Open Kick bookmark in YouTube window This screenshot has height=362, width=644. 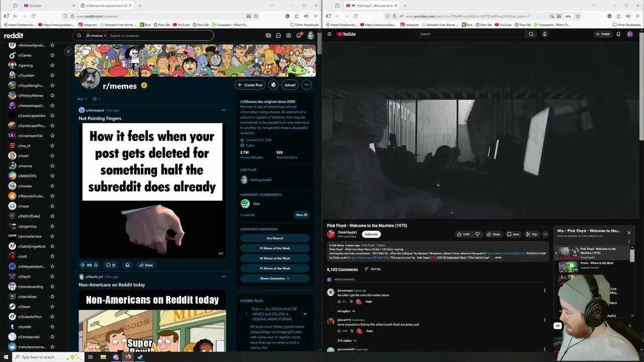click(x=467, y=25)
